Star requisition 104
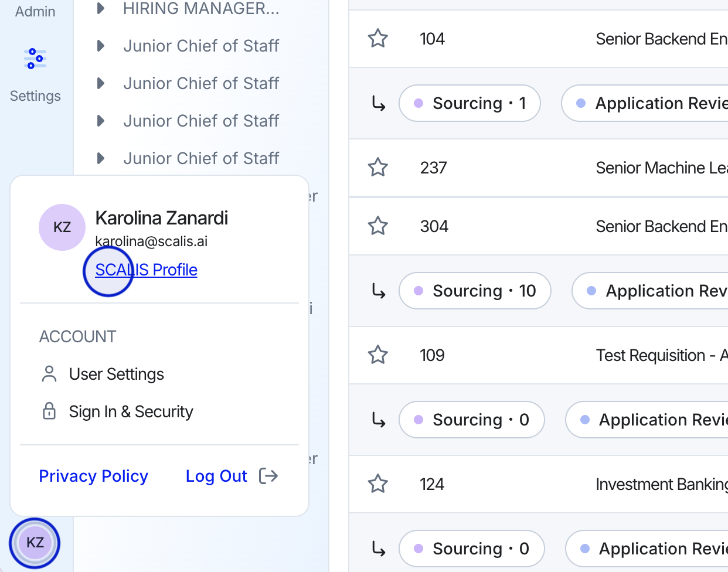 (x=378, y=39)
